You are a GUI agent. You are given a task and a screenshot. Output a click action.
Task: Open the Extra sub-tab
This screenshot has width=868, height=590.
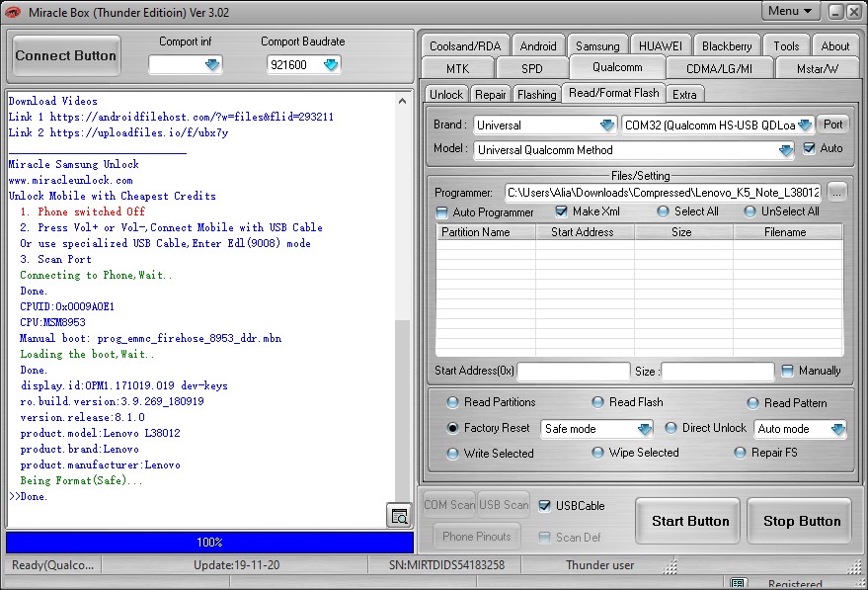[x=684, y=94]
